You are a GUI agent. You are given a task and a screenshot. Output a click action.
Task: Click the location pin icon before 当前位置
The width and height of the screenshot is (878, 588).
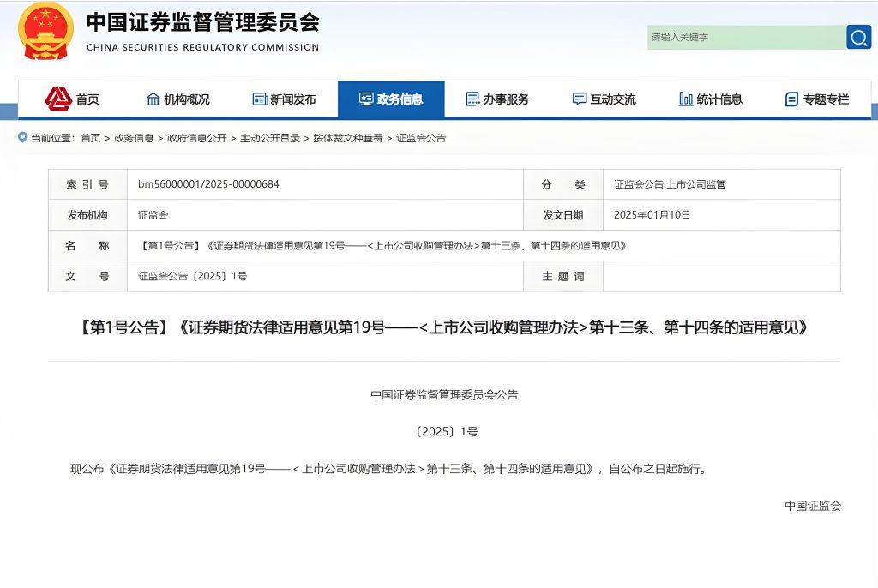click(22, 137)
